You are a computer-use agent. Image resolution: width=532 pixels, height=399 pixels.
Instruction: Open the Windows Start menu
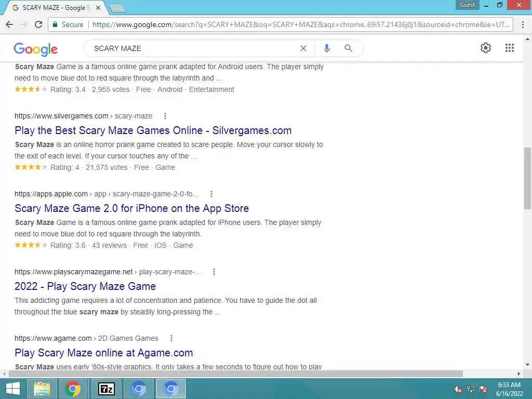(x=13, y=389)
